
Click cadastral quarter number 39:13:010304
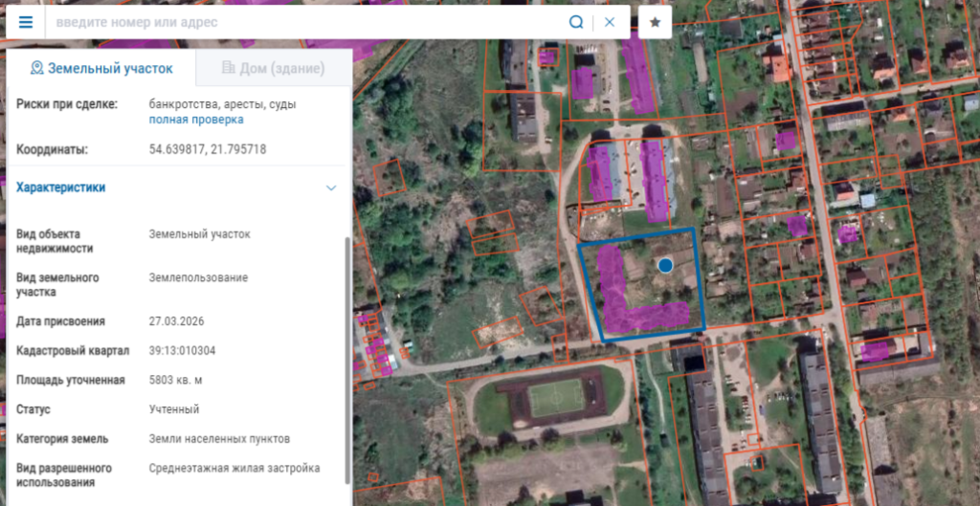pyautogui.click(x=182, y=350)
